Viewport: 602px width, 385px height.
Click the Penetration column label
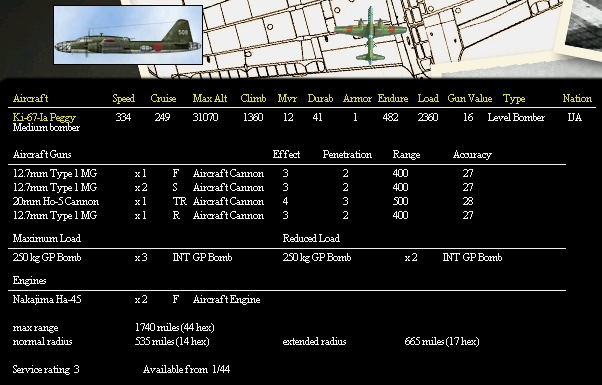tap(347, 155)
